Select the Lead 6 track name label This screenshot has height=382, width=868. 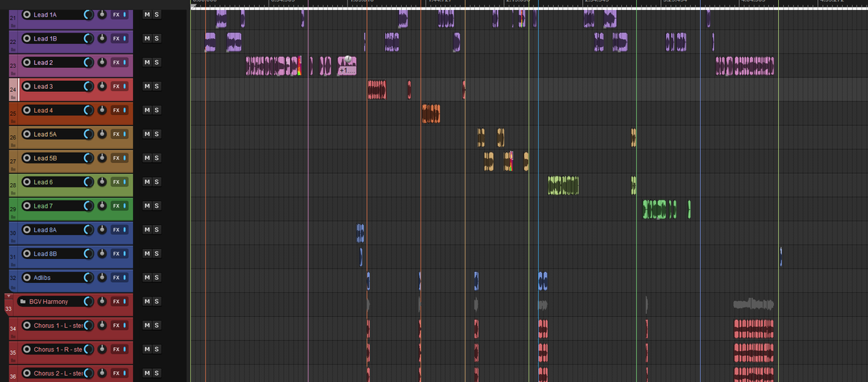(x=43, y=182)
